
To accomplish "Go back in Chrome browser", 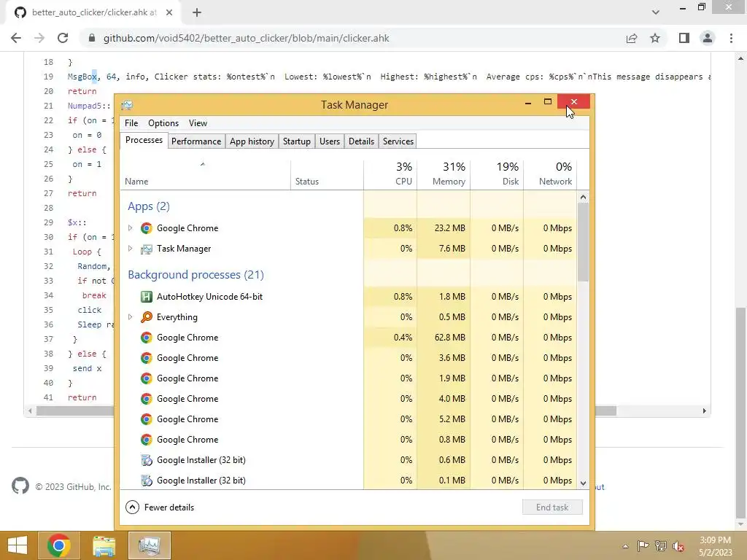I will pos(16,38).
